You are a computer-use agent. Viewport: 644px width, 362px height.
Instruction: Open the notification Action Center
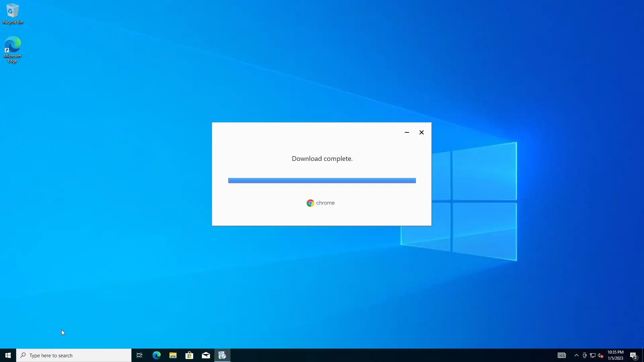tap(633, 355)
